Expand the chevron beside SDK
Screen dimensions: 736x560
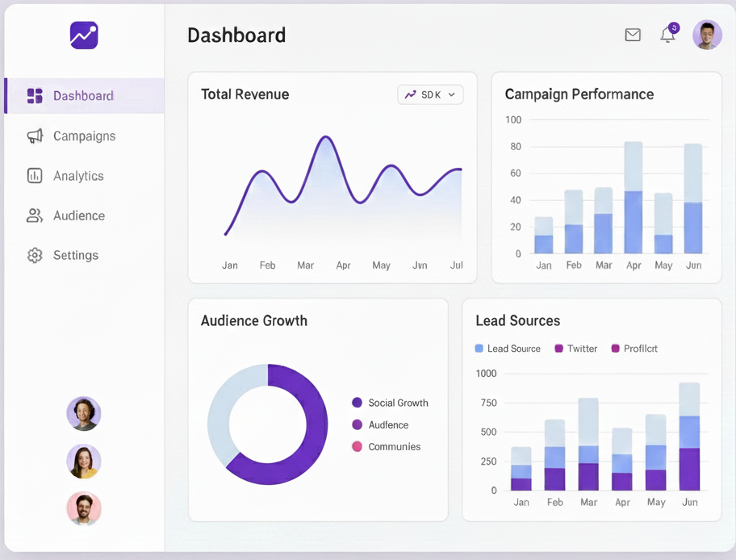point(452,94)
